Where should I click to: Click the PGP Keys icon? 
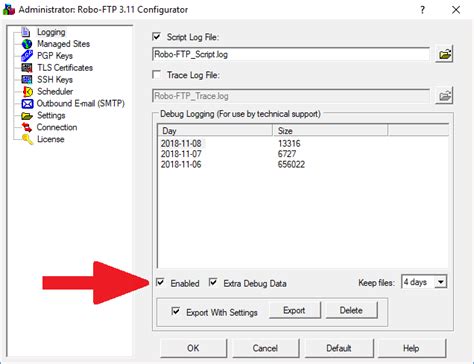pos(27,56)
